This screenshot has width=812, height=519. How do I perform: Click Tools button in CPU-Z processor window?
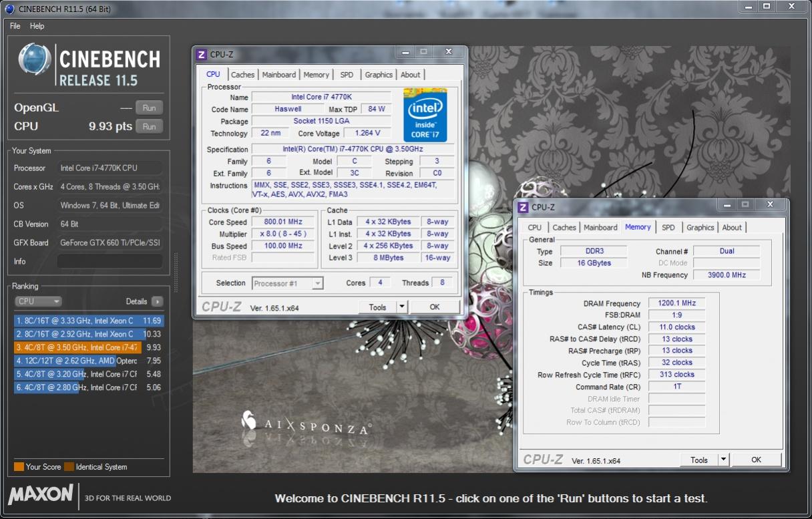click(377, 307)
